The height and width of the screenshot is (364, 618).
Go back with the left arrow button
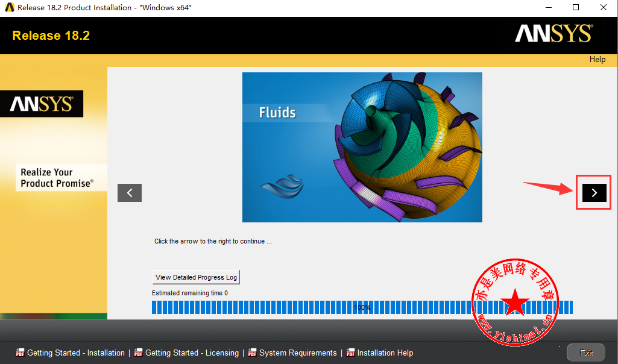coord(130,193)
